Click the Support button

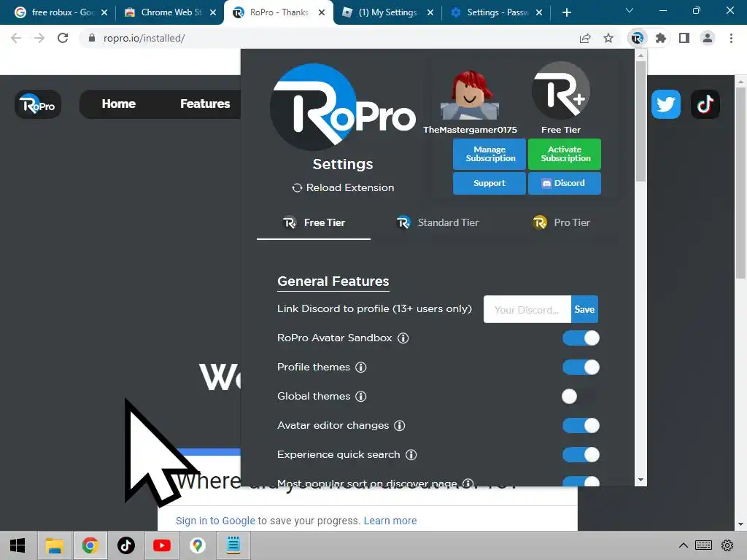tap(489, 183)
